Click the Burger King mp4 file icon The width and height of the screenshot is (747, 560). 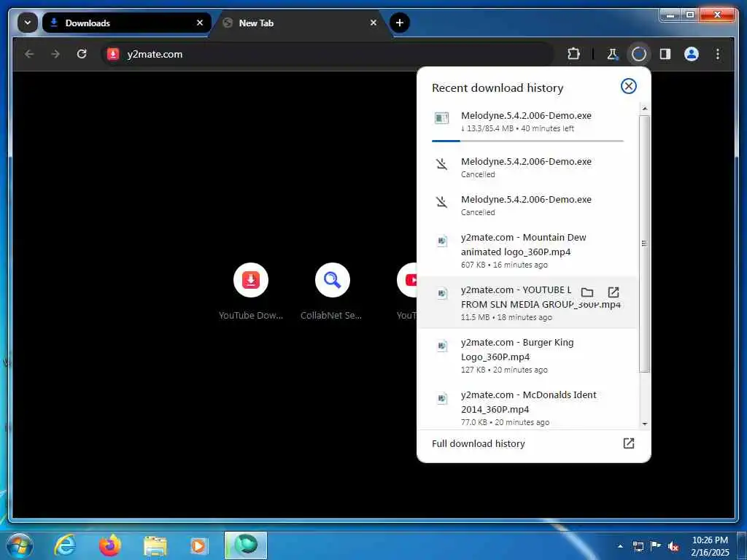pos(442,346)
